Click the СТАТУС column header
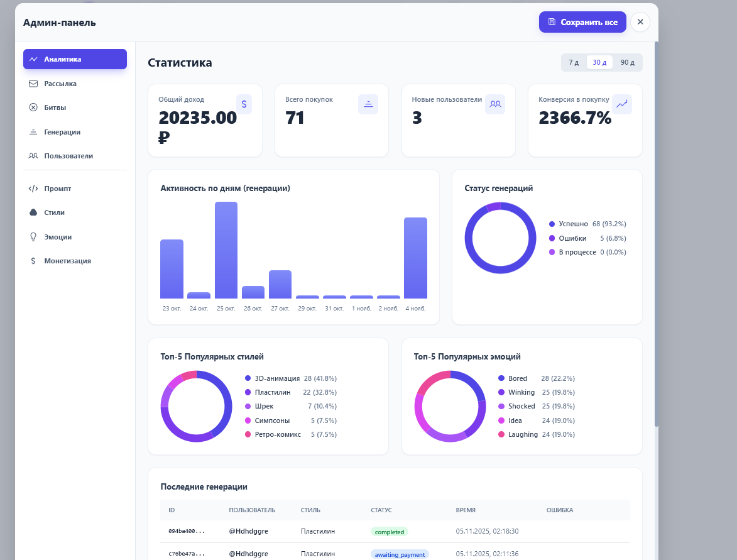 [381, 510]
